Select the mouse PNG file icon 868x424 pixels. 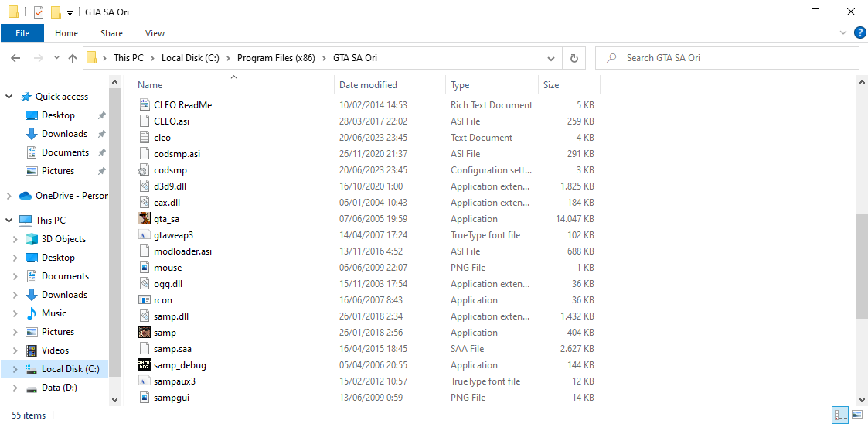144,267
